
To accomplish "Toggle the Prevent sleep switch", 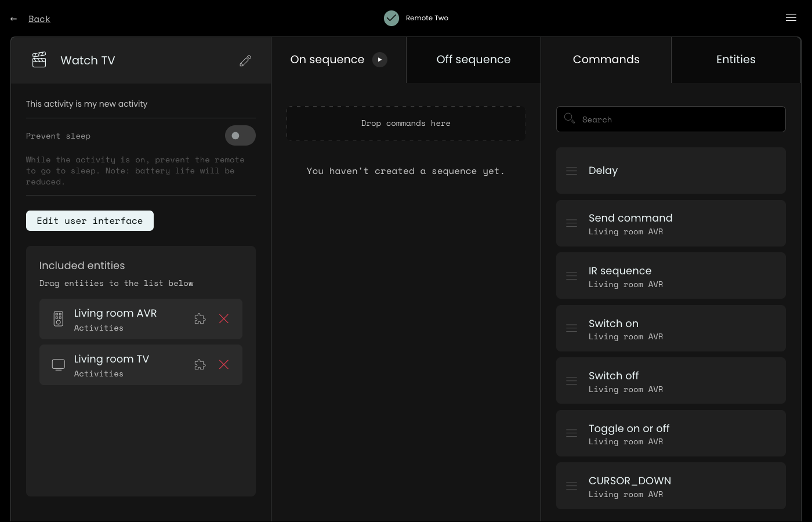I will 240,136.
